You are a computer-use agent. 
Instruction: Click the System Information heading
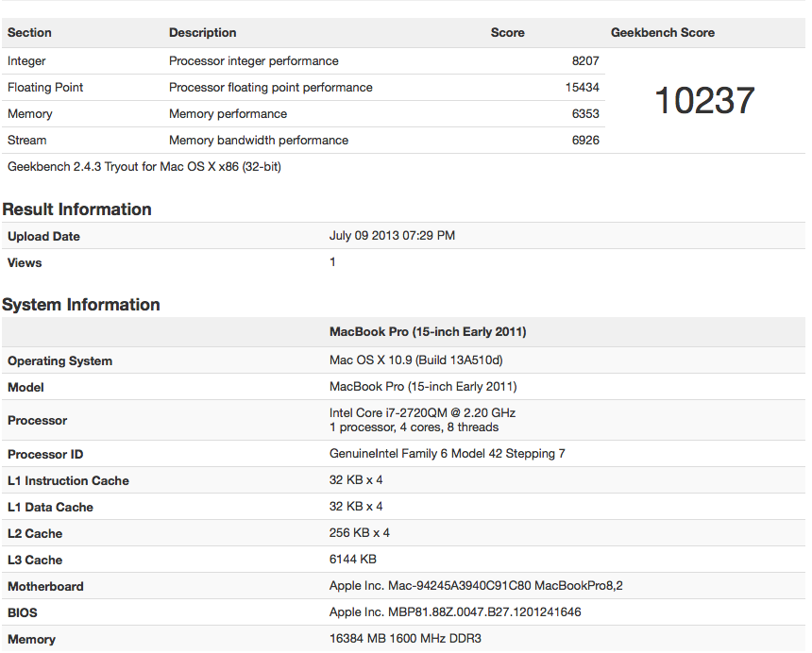point(81,304)
